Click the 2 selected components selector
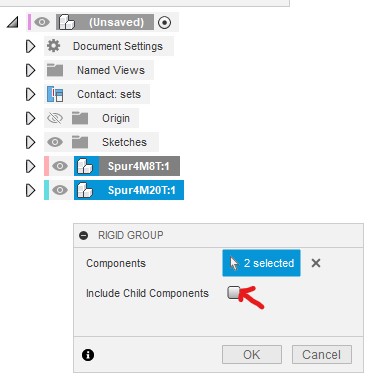The image size is (379, 390). 261,263
